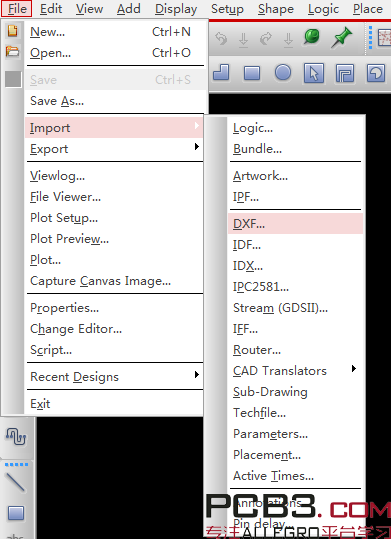The image size is (391, 539).
Task: Select the circle shape toolbar icon
Action: coord(283,73)
